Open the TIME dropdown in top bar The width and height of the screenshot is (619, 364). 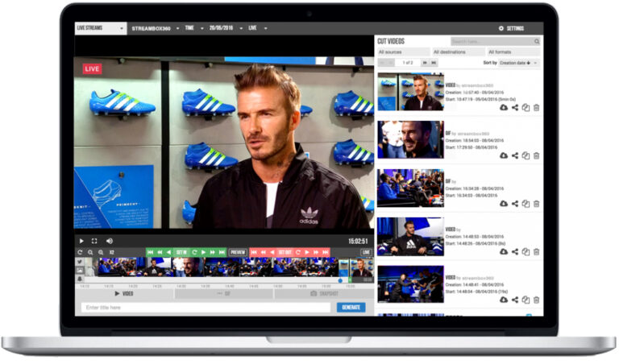[194, 28]
